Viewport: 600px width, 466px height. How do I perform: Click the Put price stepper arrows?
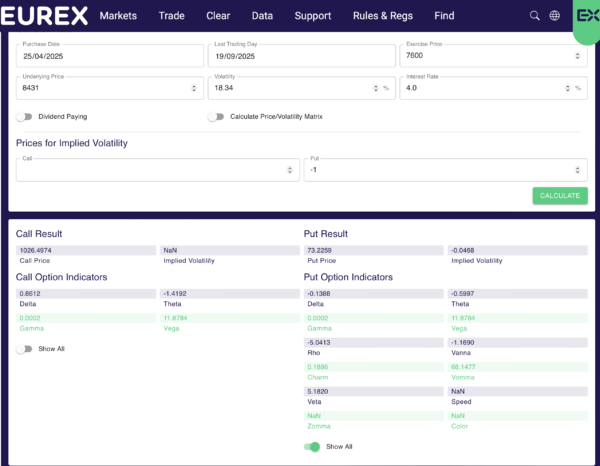[x=577, y=170]
